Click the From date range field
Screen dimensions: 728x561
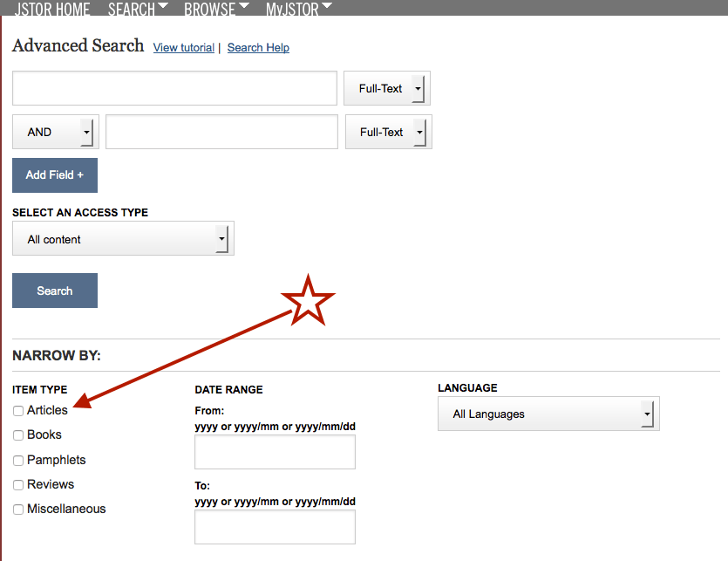click(x=274, y=451)
